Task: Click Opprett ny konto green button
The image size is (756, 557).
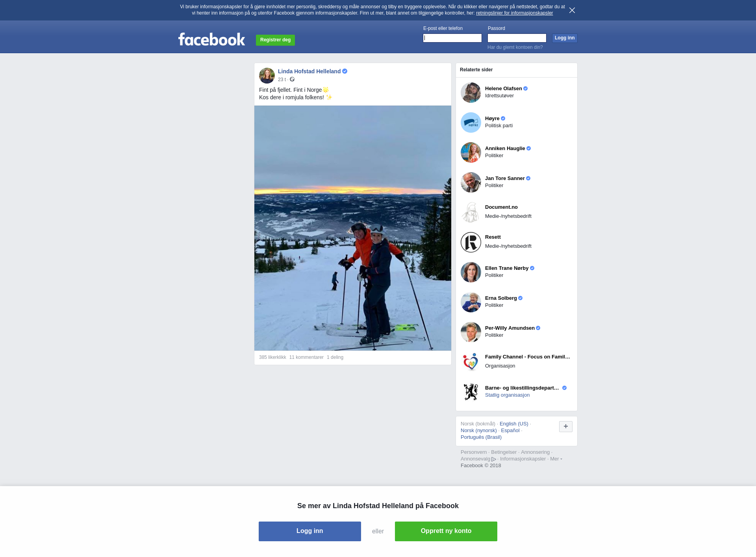Action: [x=446, y=531]
